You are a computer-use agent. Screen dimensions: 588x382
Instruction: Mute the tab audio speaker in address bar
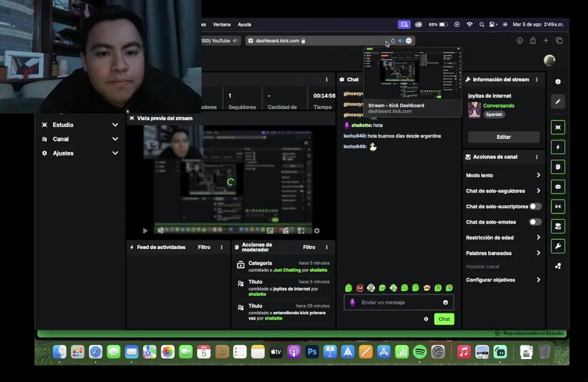click(x=400, y=41)
